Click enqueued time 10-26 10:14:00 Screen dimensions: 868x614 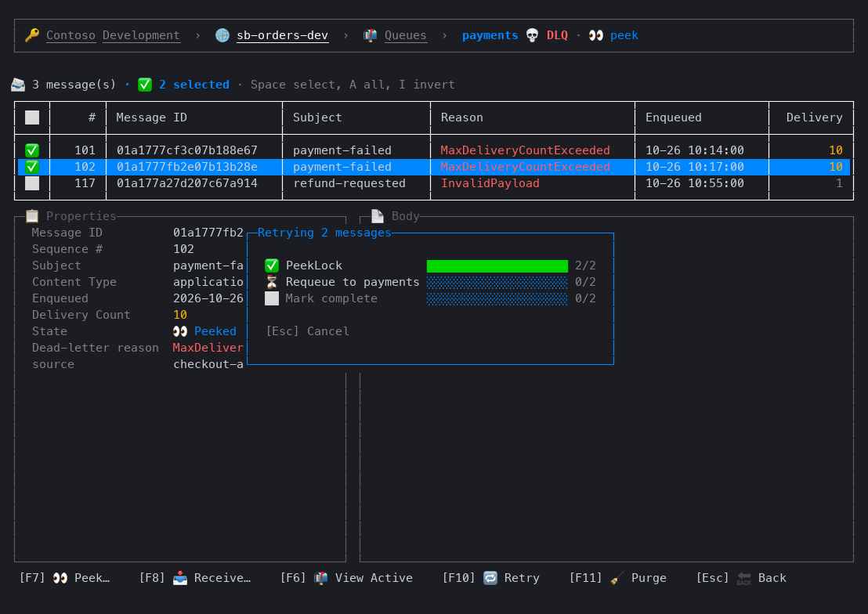pos(695,150)
